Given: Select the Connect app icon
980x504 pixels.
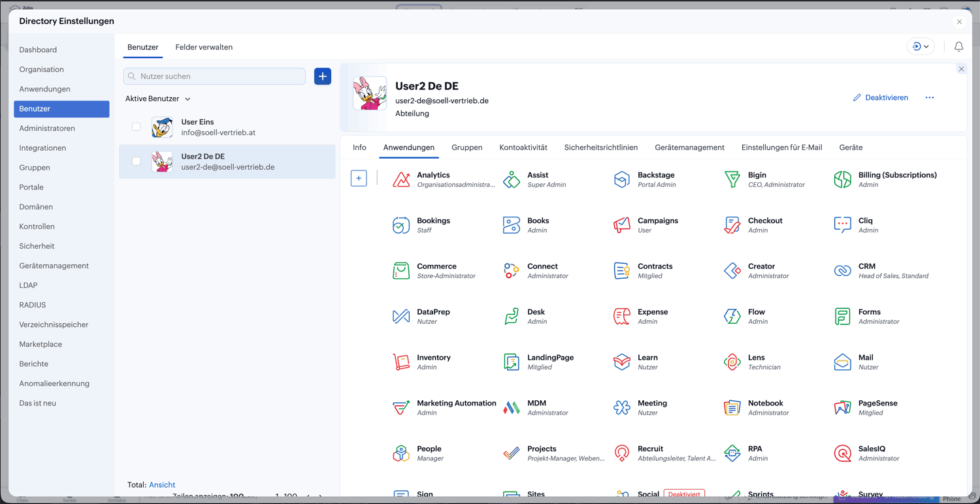Looking at the screenshot, I should [x=512, y=270].
